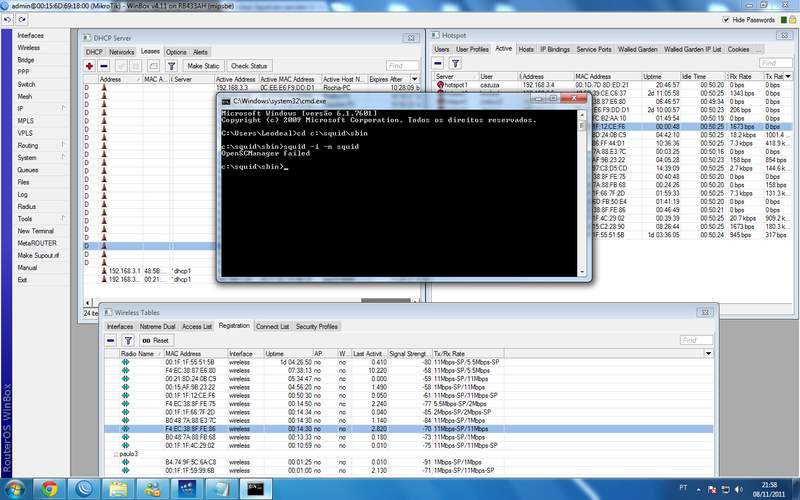Open Google Chrome from the taskbar
This screenshot has height=500, width=800.
[49, 489]
